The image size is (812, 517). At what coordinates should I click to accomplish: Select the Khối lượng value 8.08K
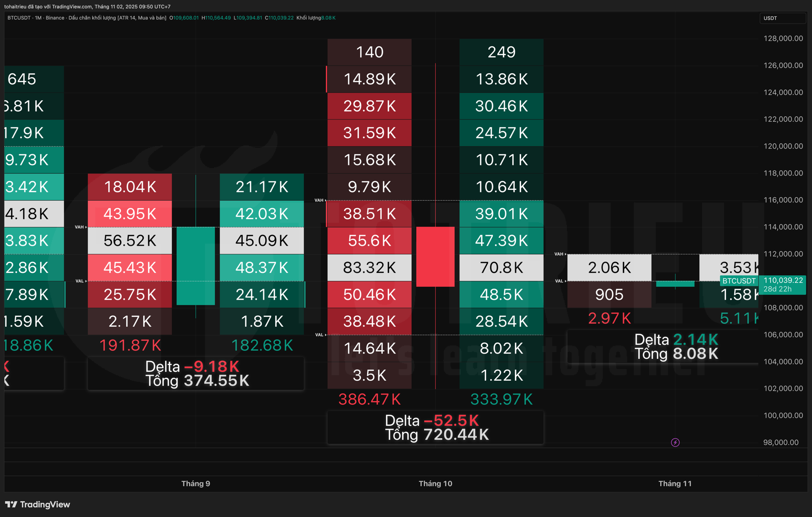328,18
